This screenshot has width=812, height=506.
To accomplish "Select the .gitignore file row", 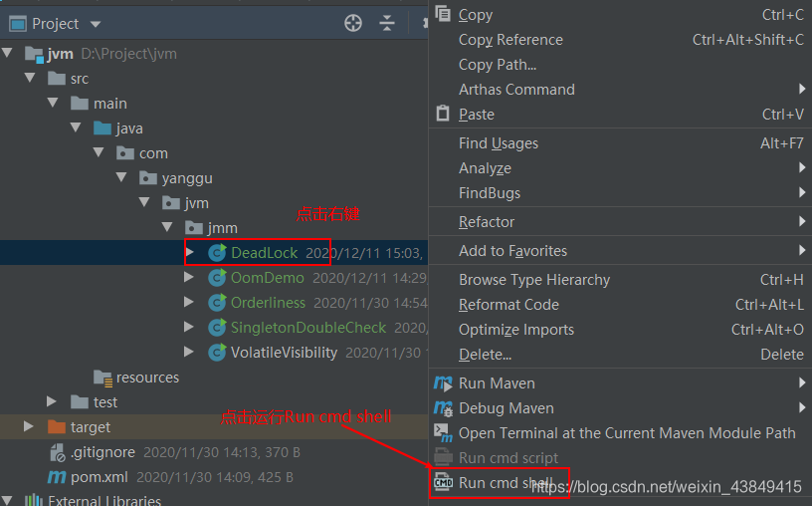I will point(214,452).
